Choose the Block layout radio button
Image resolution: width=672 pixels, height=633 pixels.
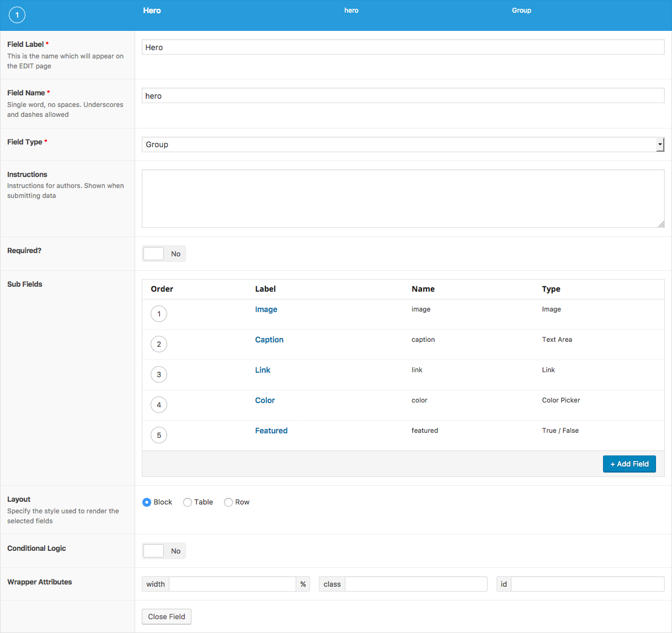(147, 502)
